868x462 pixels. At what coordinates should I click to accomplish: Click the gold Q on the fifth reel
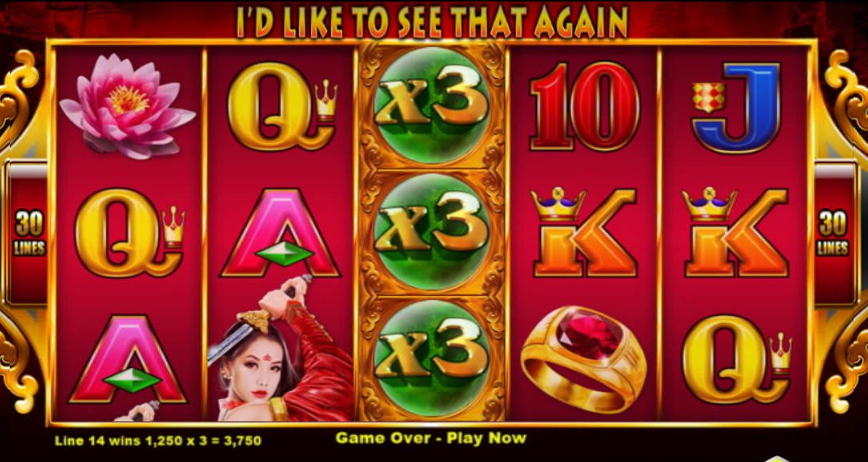(736, 360)
